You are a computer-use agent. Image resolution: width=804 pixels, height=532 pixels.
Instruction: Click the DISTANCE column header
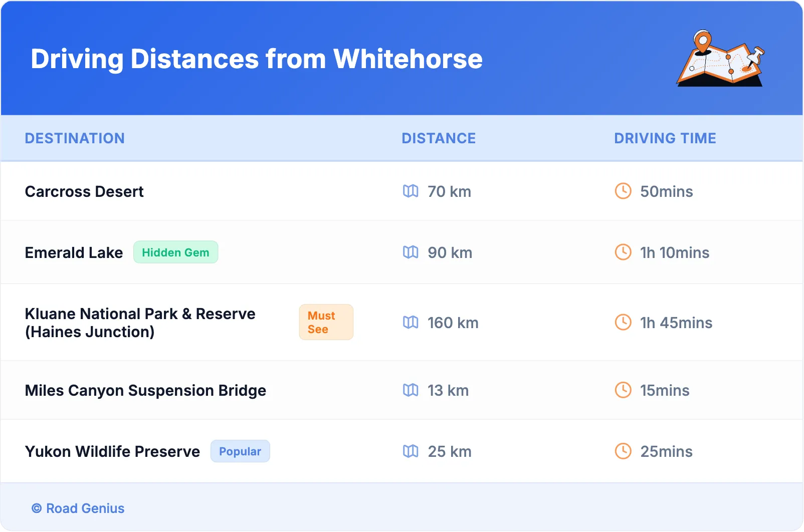pyautogui.click(x=439, y=138)
